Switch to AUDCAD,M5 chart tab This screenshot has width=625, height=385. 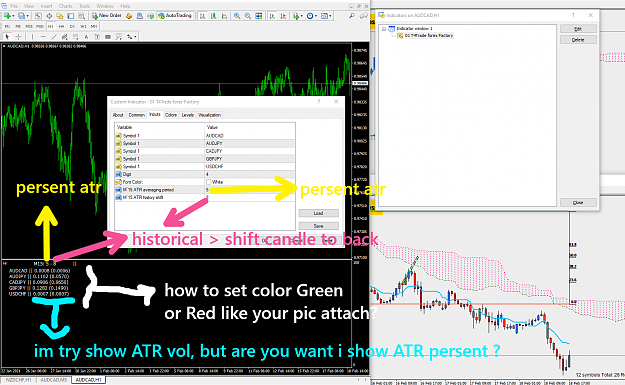(x=53, y=380)
